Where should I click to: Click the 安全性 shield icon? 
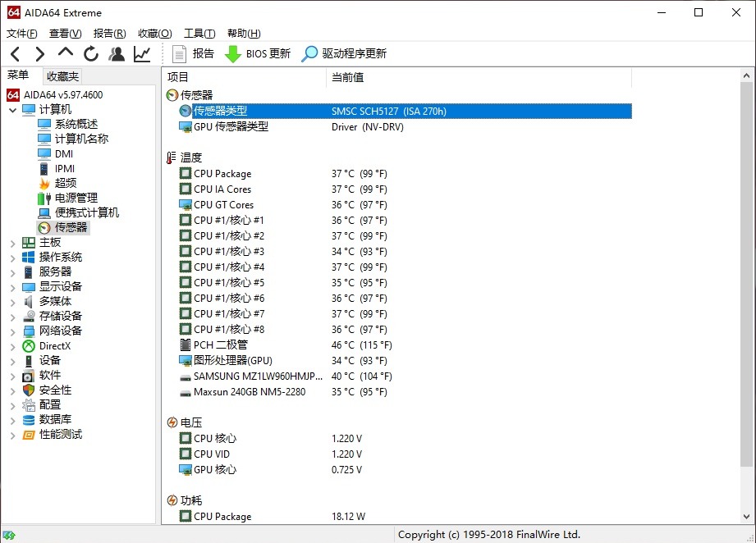[29, 390]
